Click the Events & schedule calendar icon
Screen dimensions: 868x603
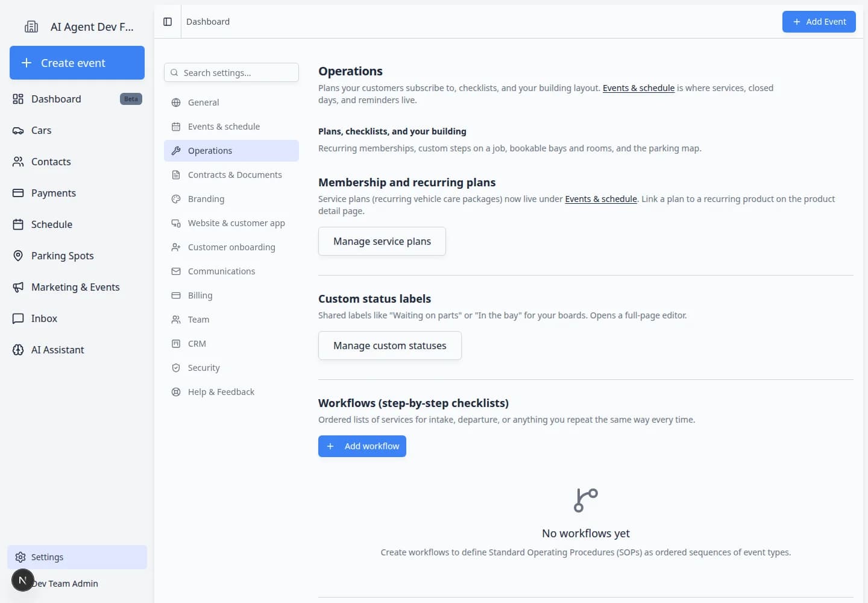pyautogui.click(x=176, y=127)
